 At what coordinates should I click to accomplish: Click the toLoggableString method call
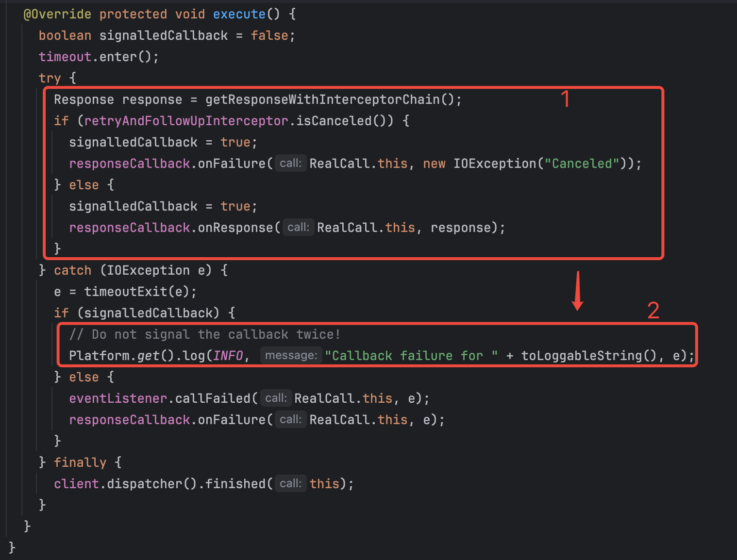581,356
